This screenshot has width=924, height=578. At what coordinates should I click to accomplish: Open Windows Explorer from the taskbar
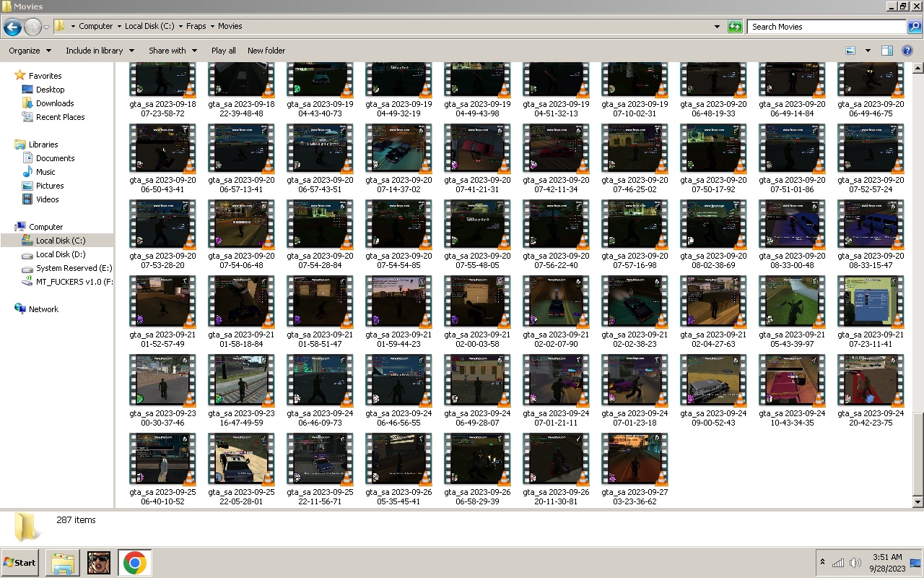pyautogui.click(x=63, y=563)
